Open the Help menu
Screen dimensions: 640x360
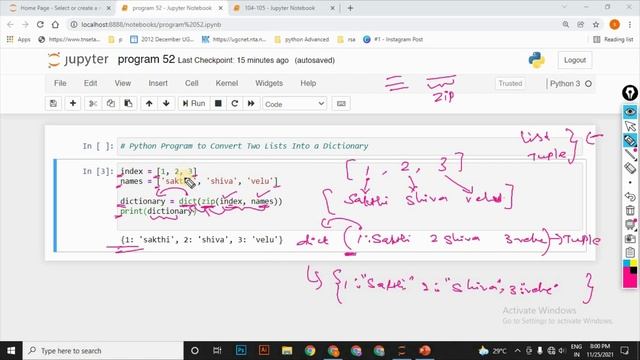click(x=308, y=83)
